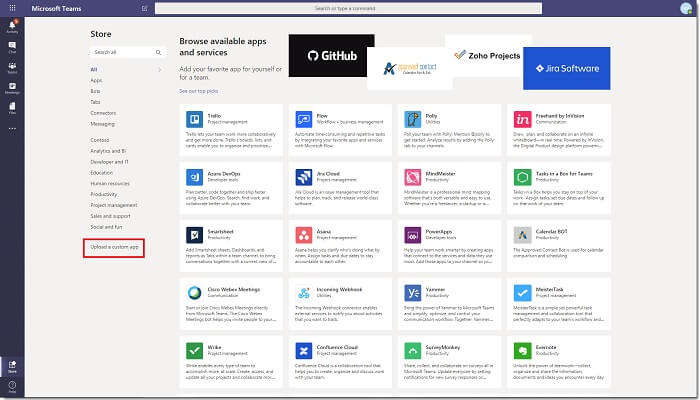Select the Messaging filter
This screenshot has width=700, height=400.
pos(103,124)
